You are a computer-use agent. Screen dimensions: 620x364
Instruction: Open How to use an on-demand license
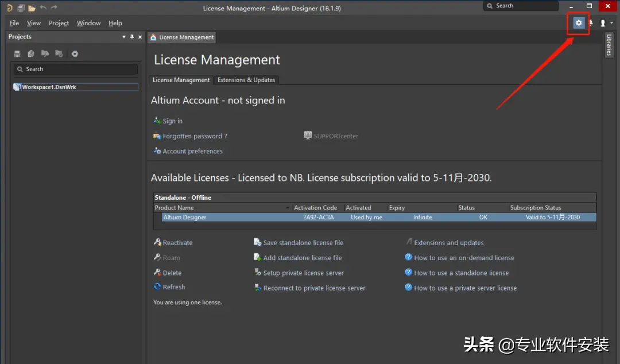point(464,258)
